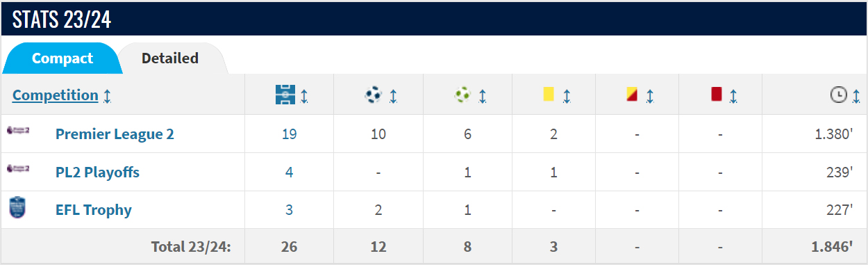Switch to the Detailed tab
868x265 pixels.
170,58
